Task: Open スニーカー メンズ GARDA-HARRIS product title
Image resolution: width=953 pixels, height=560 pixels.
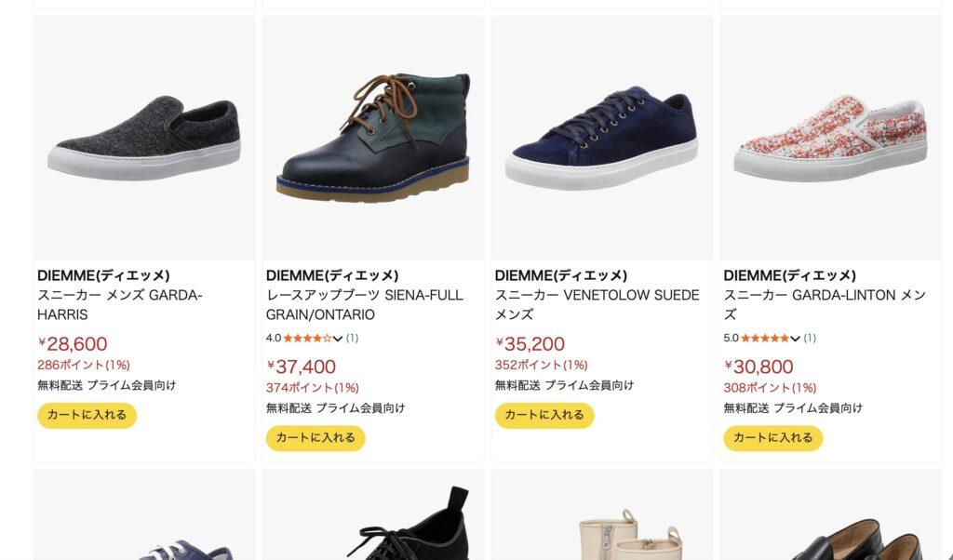Action: pyautogui.click(x=119, y=305)
